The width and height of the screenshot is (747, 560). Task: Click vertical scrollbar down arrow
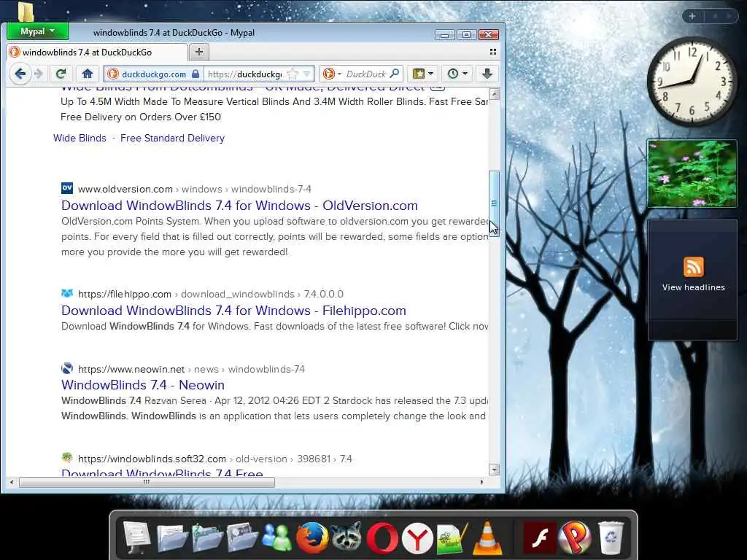pyautogui.click(x=494, y=470)
